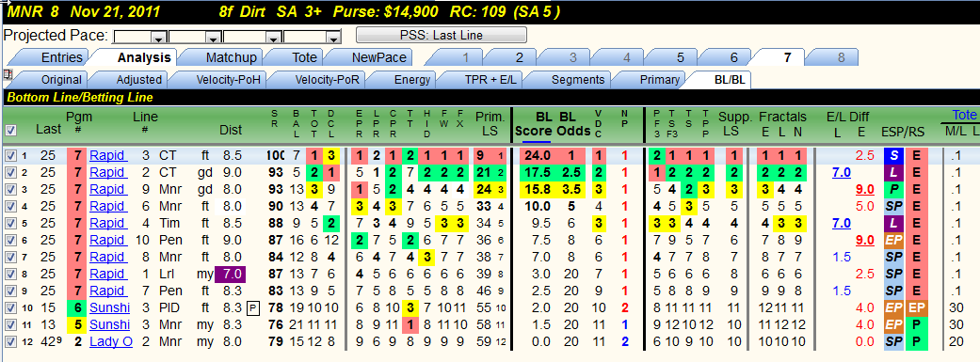Click the small grid icon left of Original tab

tap(8, 75)
